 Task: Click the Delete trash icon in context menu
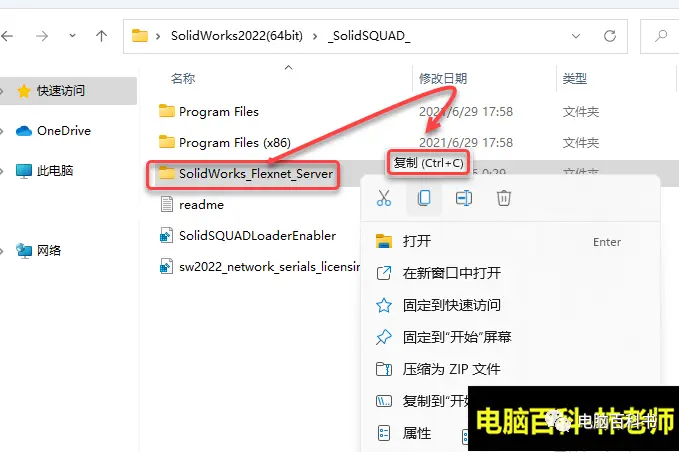point(504,198)
